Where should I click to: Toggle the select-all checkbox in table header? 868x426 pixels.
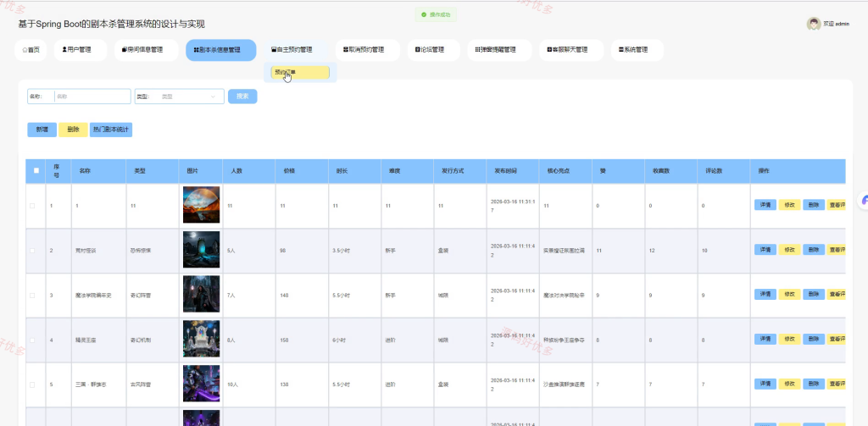(x=36, y=170)
